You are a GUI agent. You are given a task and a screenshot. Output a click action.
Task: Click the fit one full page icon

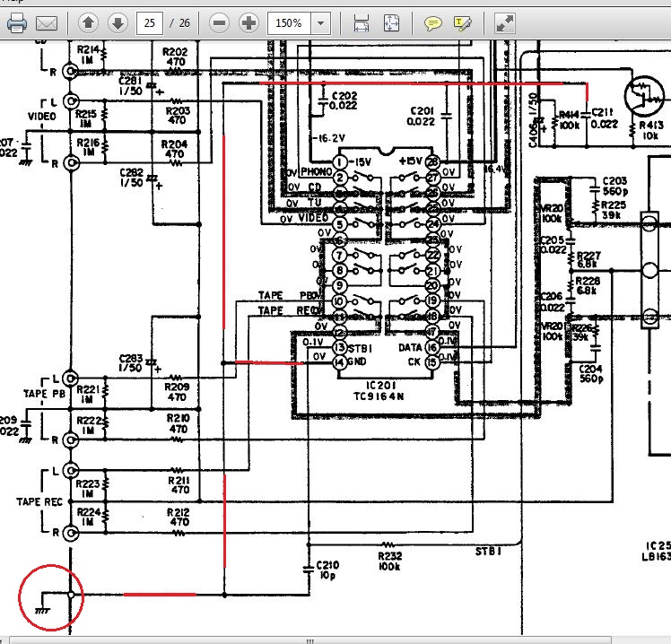click(x=392, y=23)
